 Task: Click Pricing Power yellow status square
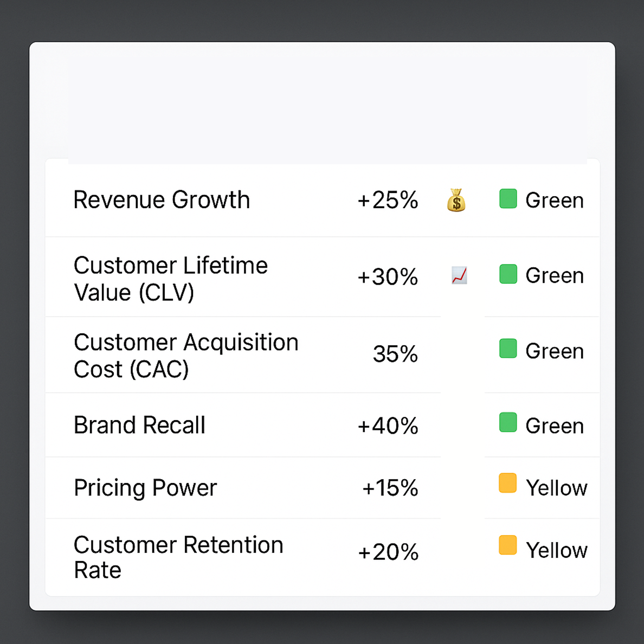(x=507, y=483)
